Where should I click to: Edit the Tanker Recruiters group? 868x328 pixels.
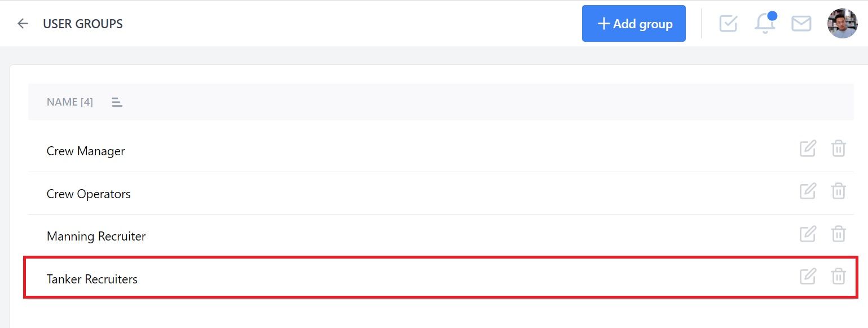[808, 277]
